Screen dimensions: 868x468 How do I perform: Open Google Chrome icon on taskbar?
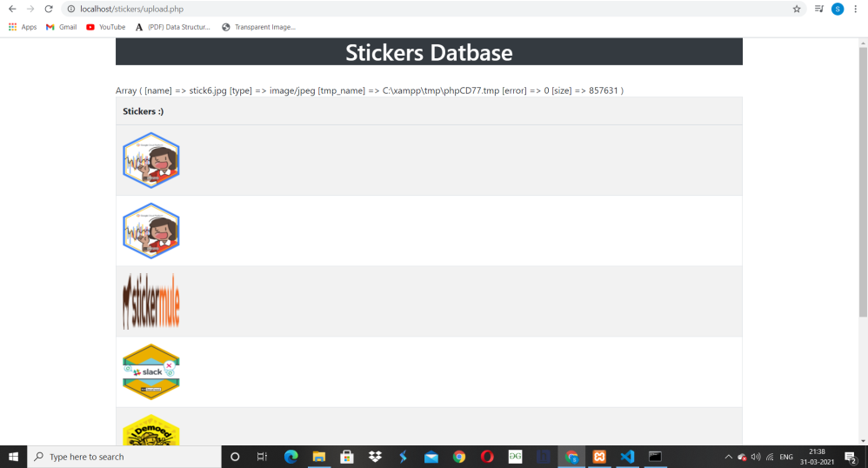click(x=459, y=457)
